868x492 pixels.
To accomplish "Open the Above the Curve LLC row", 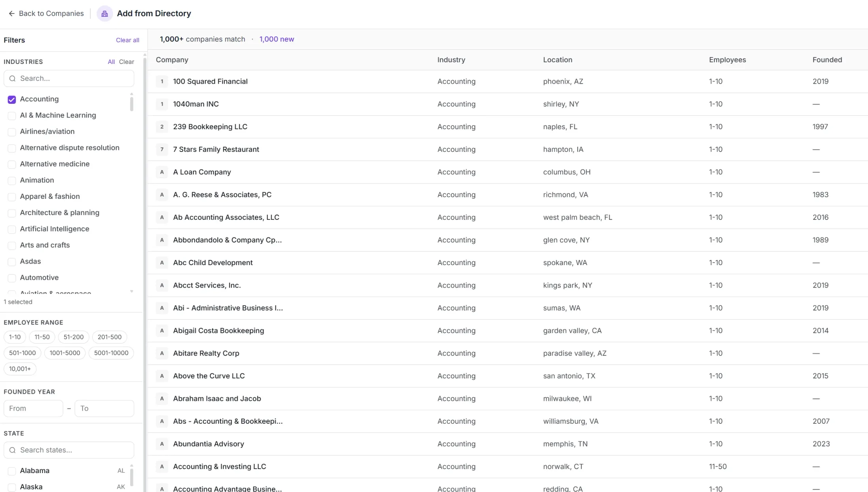I will pyautogui.click(x=508, y=376).
